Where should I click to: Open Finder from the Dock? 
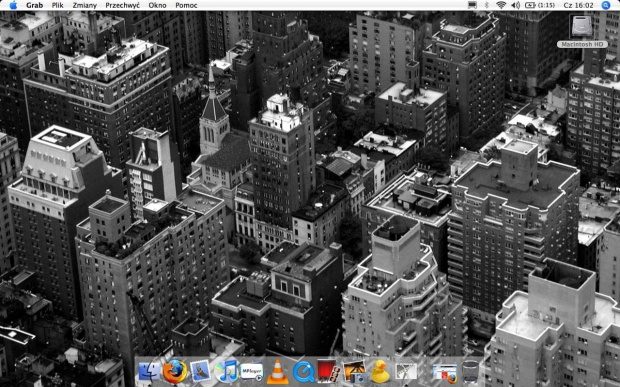(x=149, y=372)
